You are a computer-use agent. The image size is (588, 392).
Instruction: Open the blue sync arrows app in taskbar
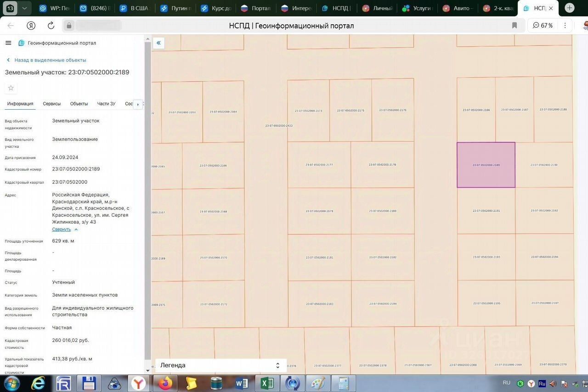point(292,383)
